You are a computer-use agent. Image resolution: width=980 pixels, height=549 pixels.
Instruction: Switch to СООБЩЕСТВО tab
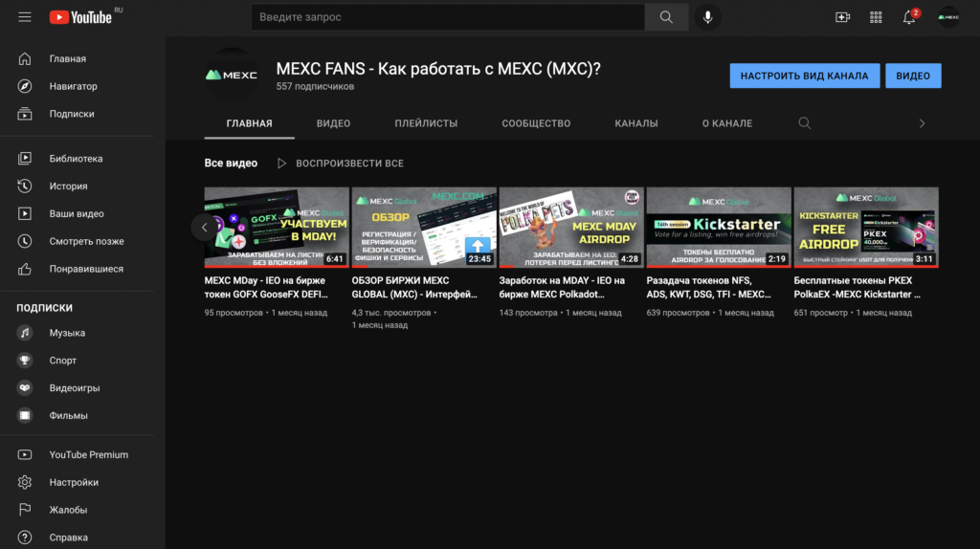pyautogui.click(x=536, y=123)
